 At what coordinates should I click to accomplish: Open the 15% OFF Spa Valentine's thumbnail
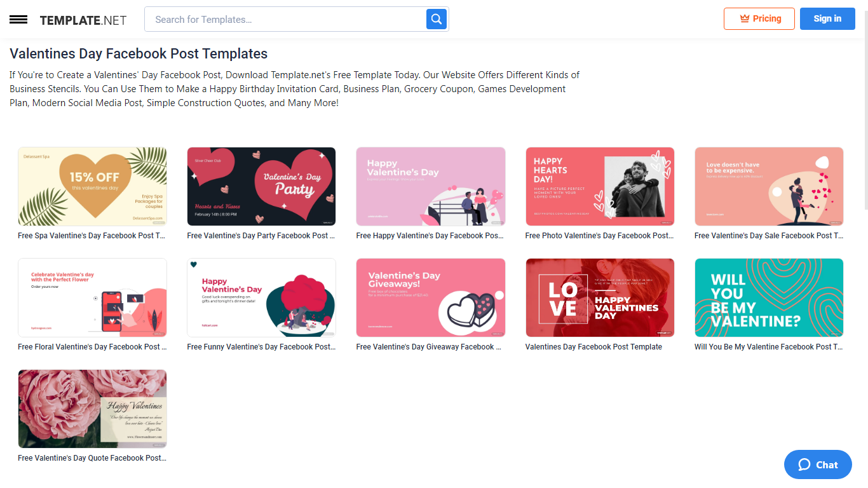92,186
